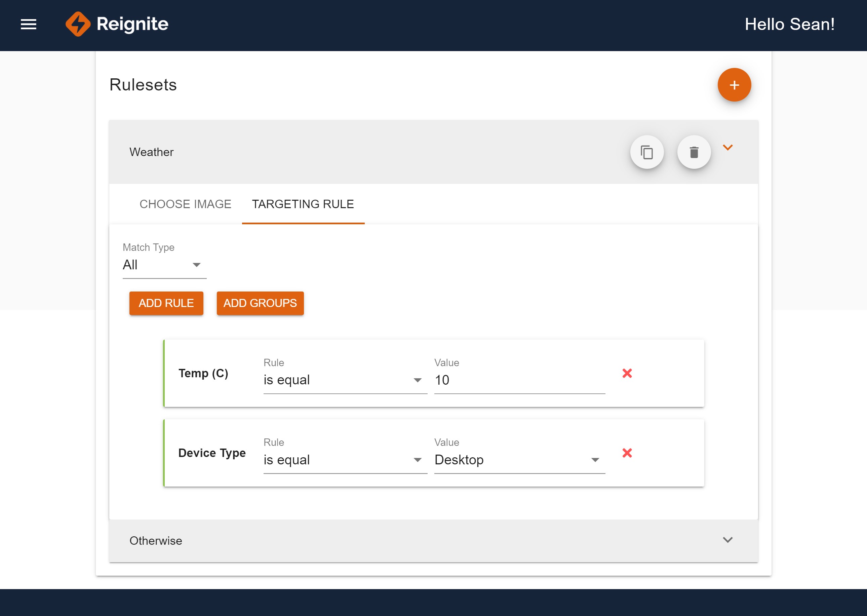The width and height of the screenshot is (867, 616).
Task: Open the Device Type rule operator dropdown
Action: (345, 460)
